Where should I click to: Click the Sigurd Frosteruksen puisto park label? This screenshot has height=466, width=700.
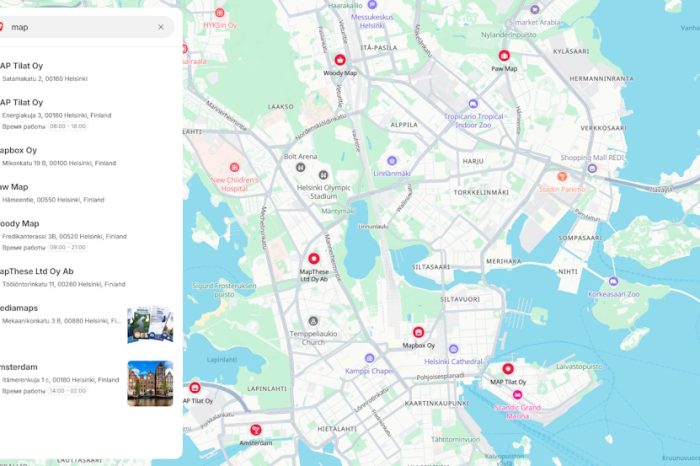click(225, 290)
